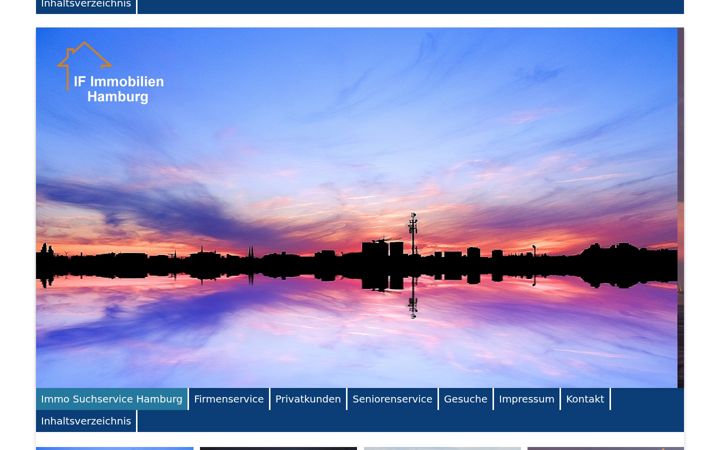Open Impressum page
The image size is (720, 450).
[x=527, y=399]
